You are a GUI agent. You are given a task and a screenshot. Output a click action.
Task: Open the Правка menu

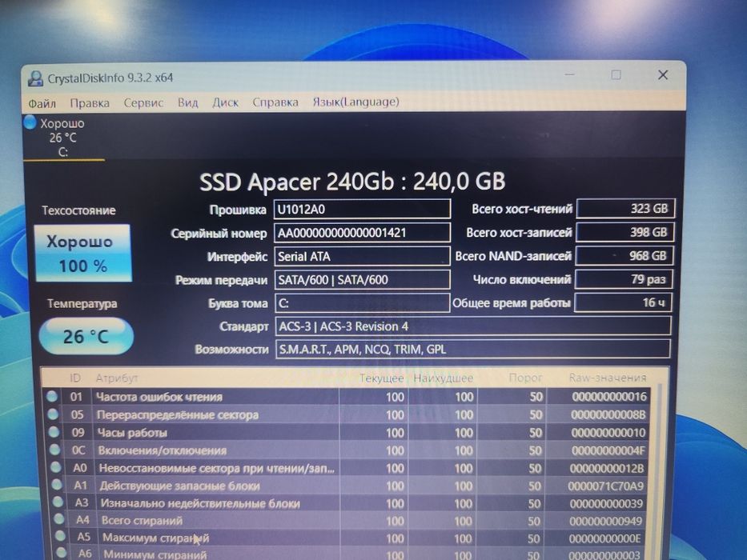(x=90, y=103)
